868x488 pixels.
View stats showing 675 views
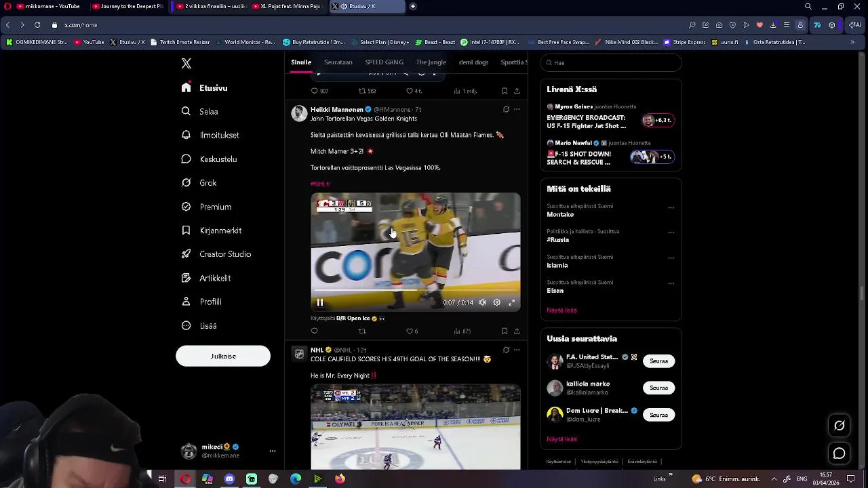462,331
